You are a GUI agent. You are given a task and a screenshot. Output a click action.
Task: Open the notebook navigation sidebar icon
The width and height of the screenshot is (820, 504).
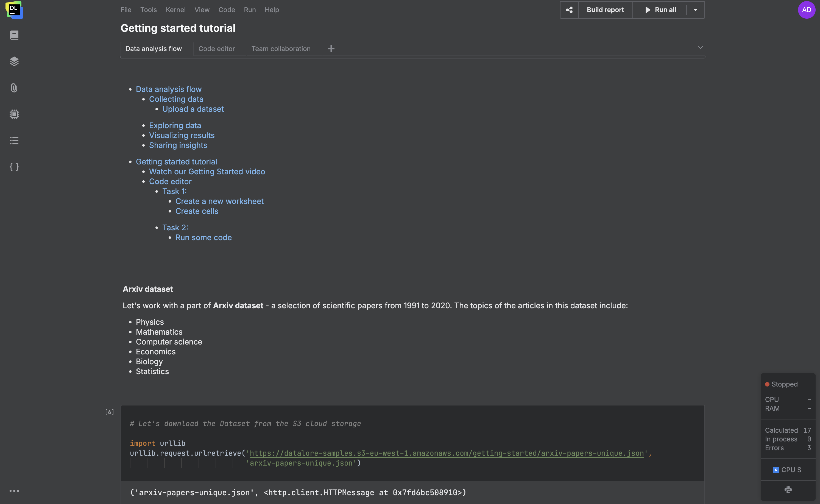(x=14, y=35)
